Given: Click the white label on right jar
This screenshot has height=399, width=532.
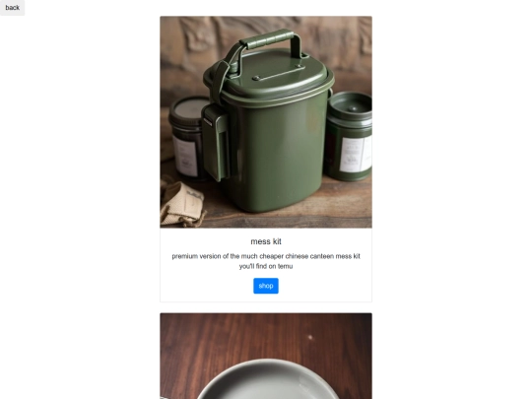Looking at the screenshot, I should [356, 155].
